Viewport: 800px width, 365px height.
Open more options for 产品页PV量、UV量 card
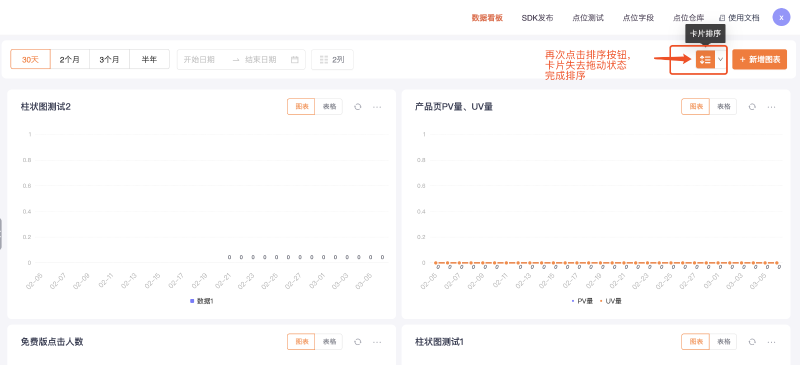(x=771, y=107)
